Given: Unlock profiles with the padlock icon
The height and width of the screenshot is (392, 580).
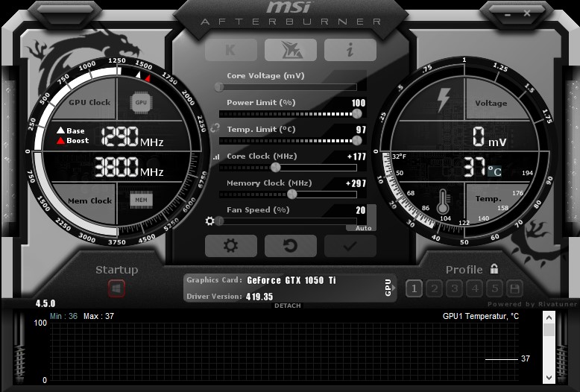Looking at the screenshot, I should tap(494, 268).
